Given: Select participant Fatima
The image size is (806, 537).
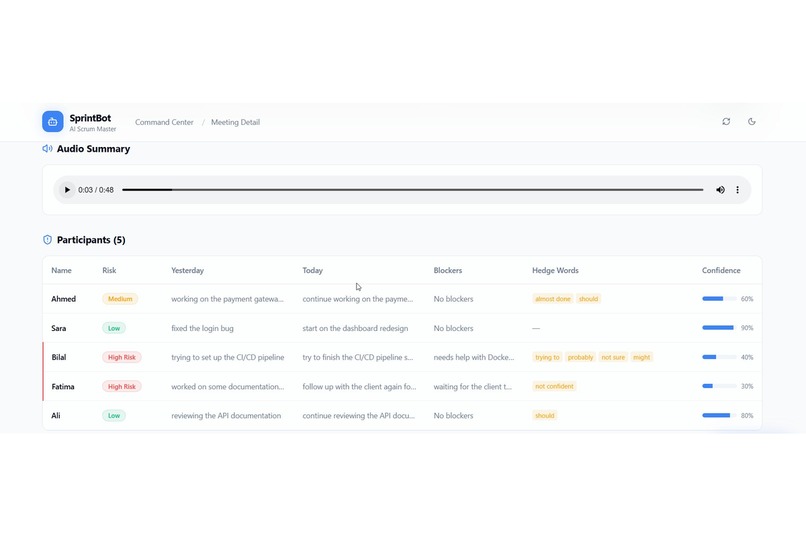Looking at the screenshot, I should coord(63,386).
